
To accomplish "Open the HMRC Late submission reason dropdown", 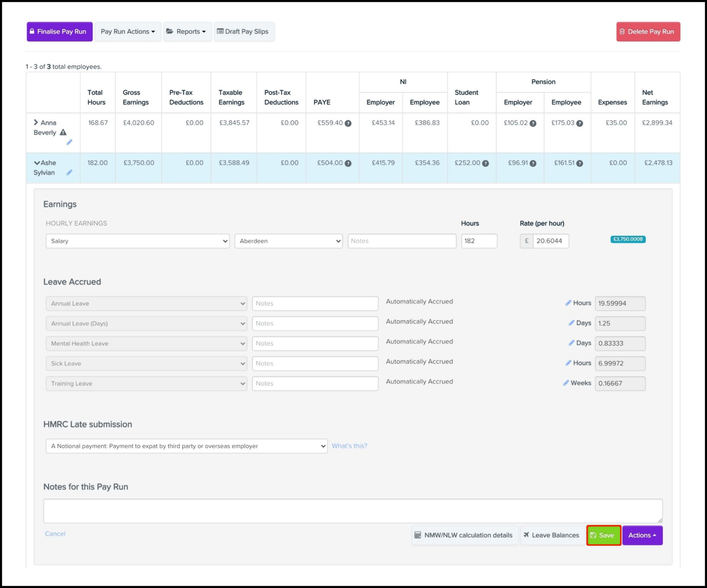I will [x=187, y=446].
